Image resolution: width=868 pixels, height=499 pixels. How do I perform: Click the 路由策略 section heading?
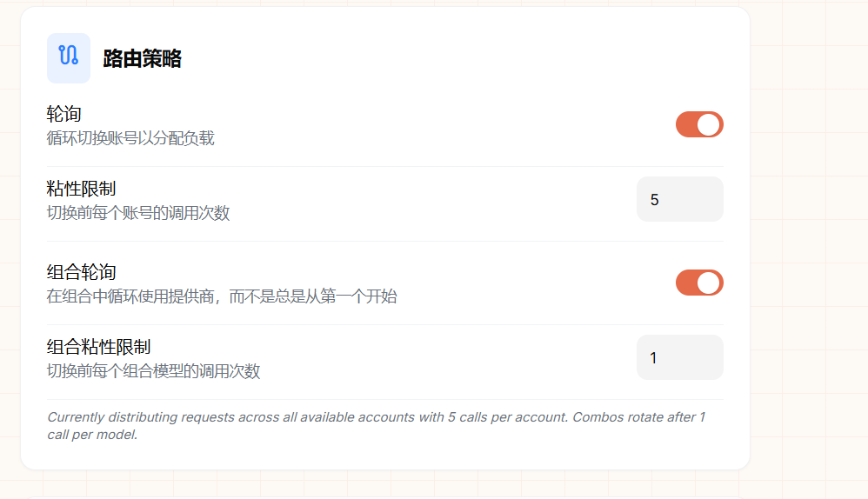pos(143,58)
